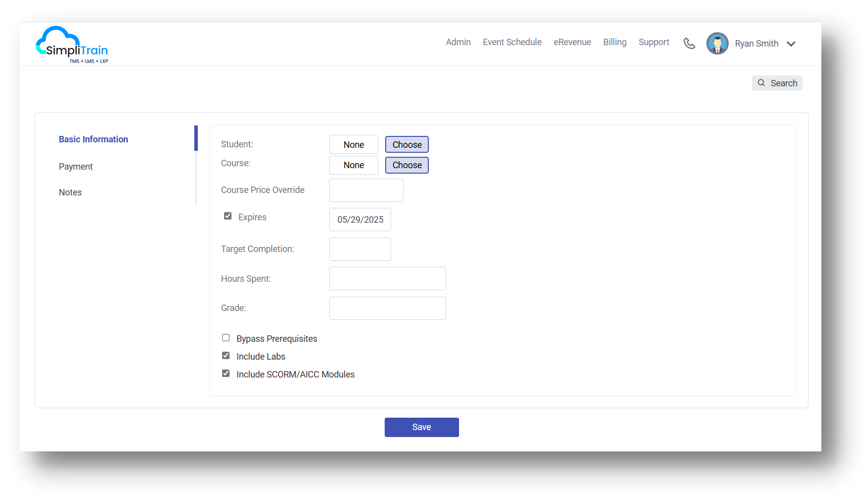Click inside the Course Price Override field
Image resolution: width=868 pixels, height=503 pixels.
coord(366,190)
